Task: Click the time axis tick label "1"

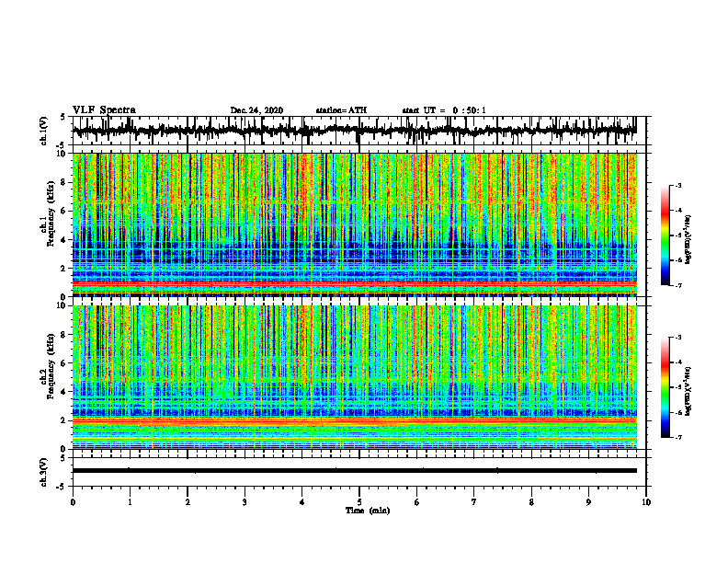Action: coord(130,502)
